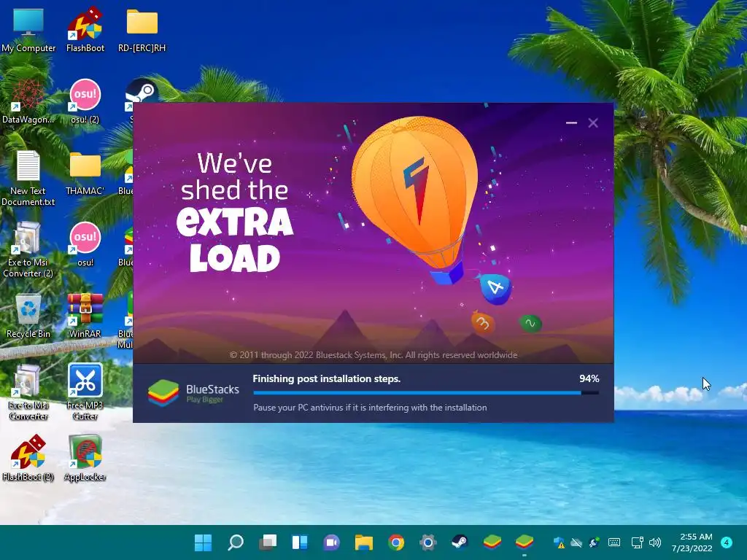Click the Bluestack Systems copyright notice
This screenshot has height=560, width=747.
[x=373, y=355]
